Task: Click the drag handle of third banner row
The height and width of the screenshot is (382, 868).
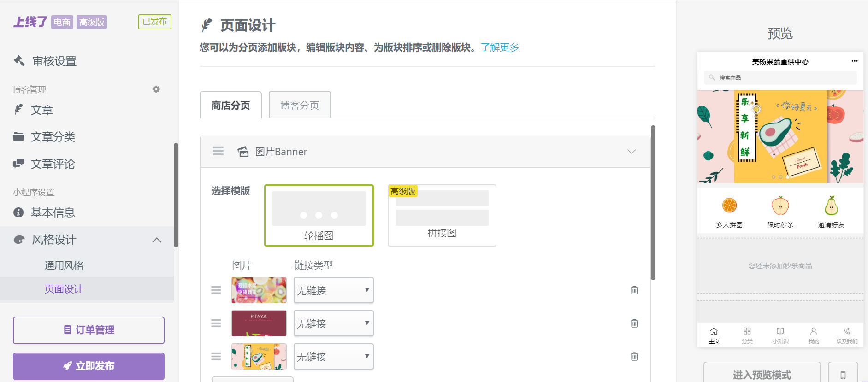Action: 216,356
